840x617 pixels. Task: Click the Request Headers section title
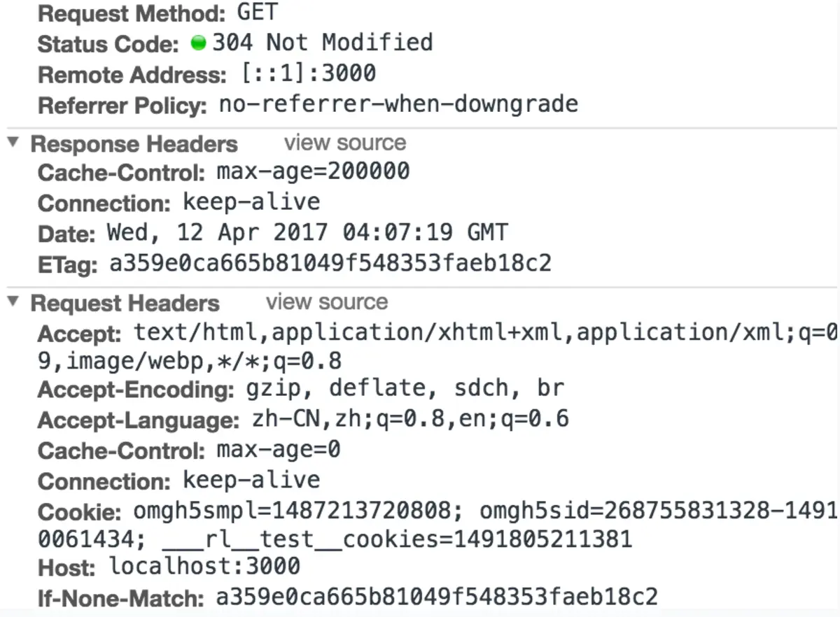point(125,304)
